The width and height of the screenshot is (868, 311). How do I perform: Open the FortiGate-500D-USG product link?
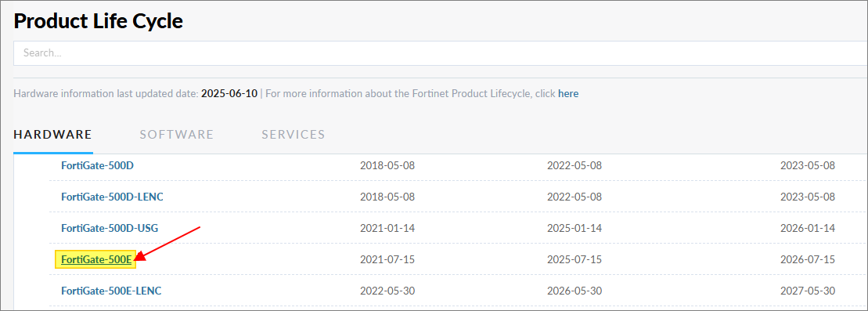point(110,228)
